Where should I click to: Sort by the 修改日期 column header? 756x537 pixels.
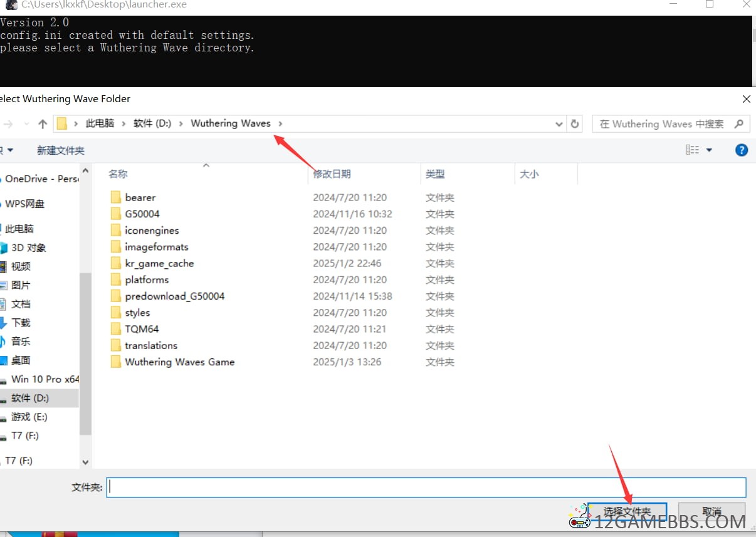coord(332,174)
